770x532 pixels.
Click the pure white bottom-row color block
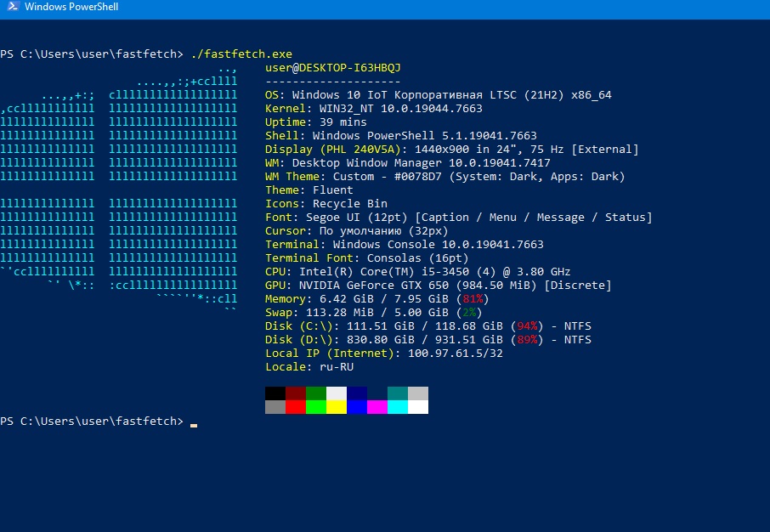[418, 407]
